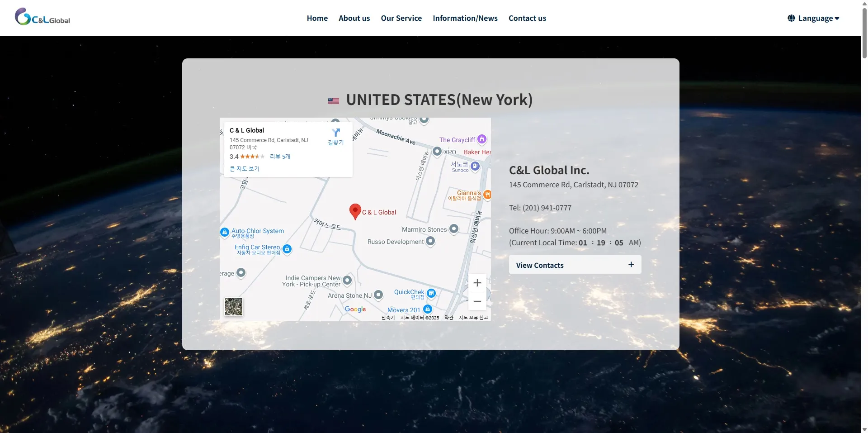
Task: Select Information/News in navigation
Action: (x=465, y=18)
